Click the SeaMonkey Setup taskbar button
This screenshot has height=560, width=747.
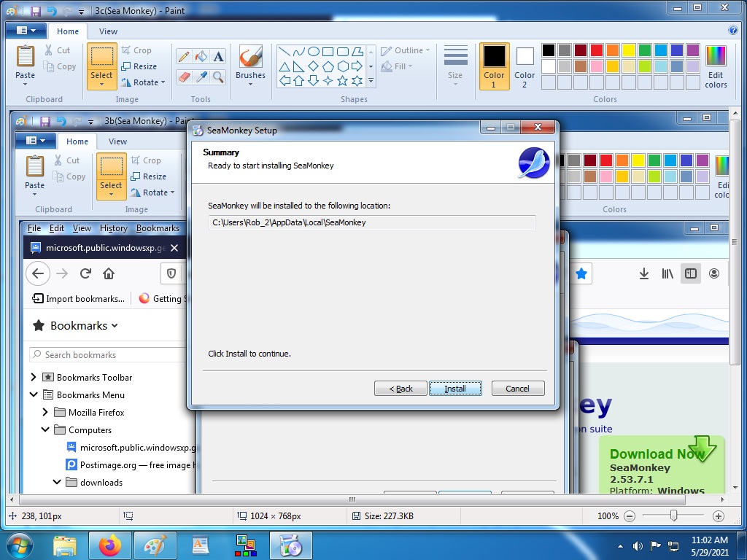(291, 545)
